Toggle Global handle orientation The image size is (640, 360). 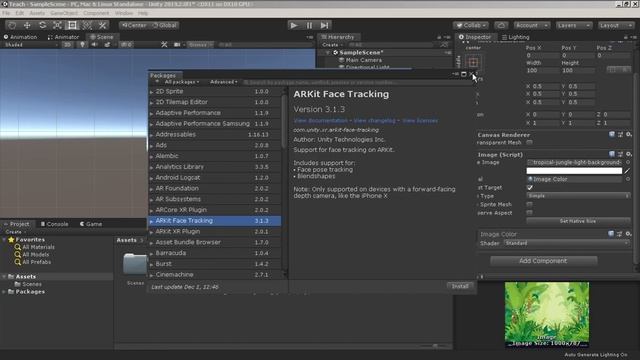164,25
